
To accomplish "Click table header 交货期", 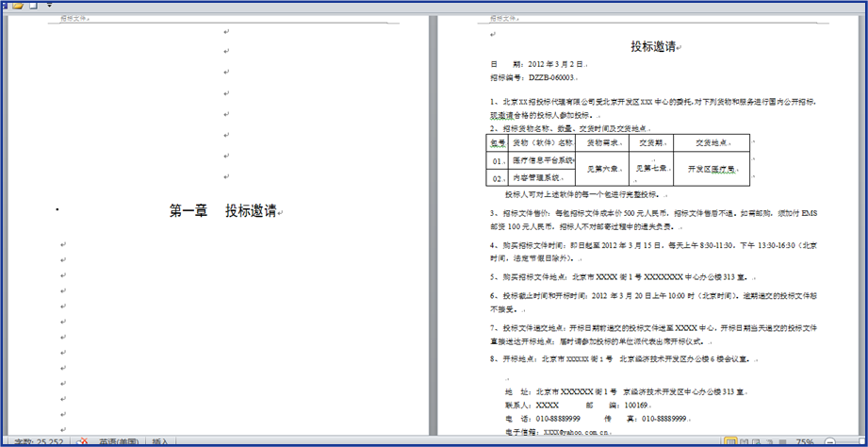I will tap(651, 143).
